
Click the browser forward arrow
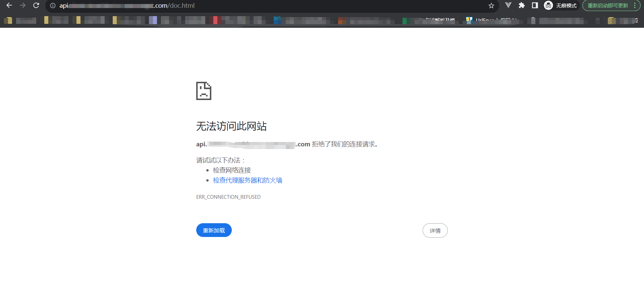coord(22,5)
